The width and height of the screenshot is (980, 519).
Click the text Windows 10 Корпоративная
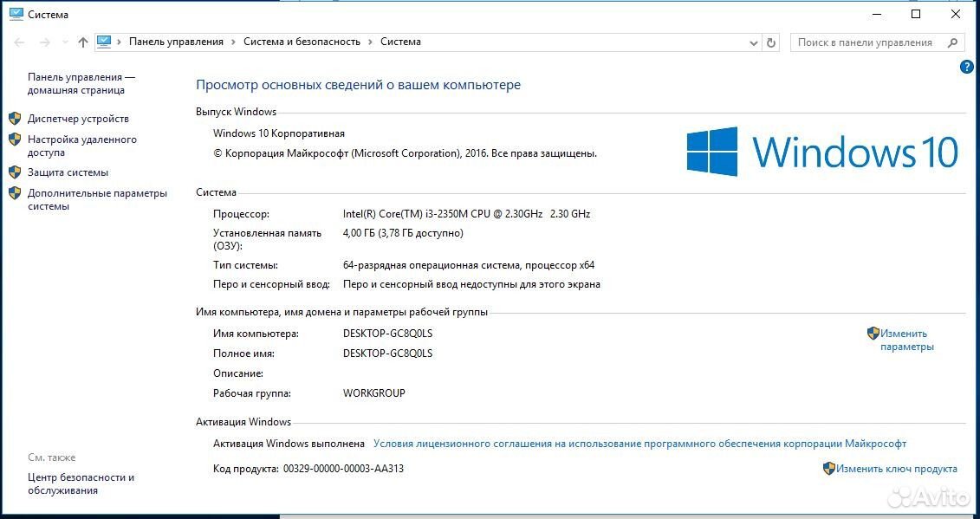[279, 133]
